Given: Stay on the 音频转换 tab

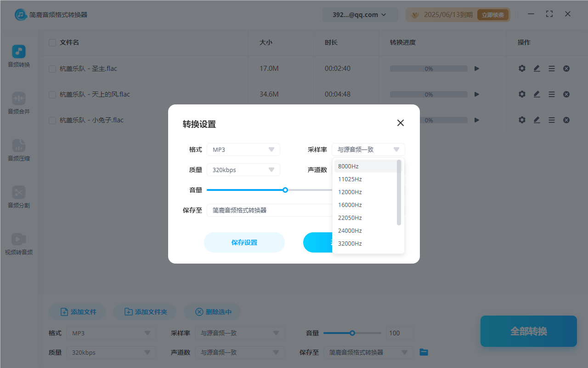Looking at the screenshot, I should (x=18, y=56).
